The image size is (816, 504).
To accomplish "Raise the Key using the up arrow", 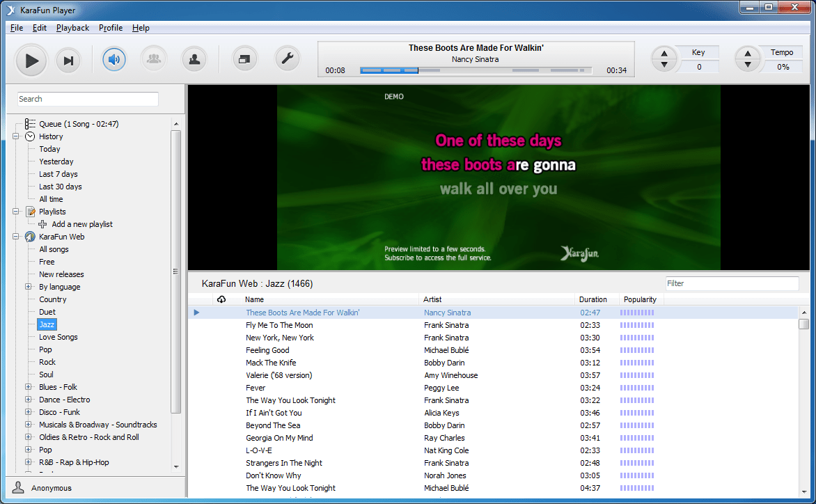I will tap(664, 54).
